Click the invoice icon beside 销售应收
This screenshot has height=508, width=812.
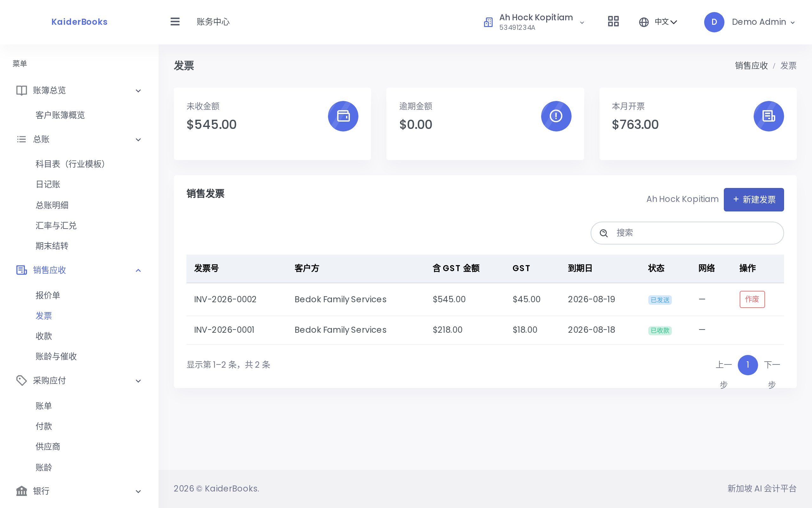point(22,270)
